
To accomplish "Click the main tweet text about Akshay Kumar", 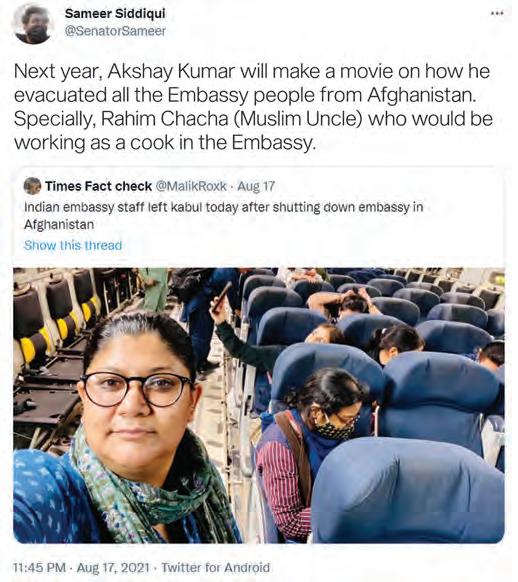I will 253,107.
